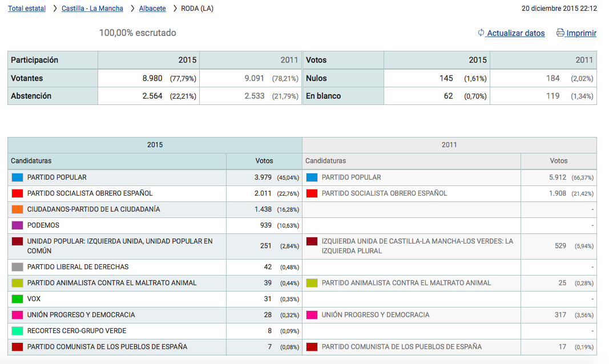Click the 2011 Unión Progreso y Democracia pink swatch
Image resolution: width=609 pixels, height=364 pixels.
click(312, 315)
